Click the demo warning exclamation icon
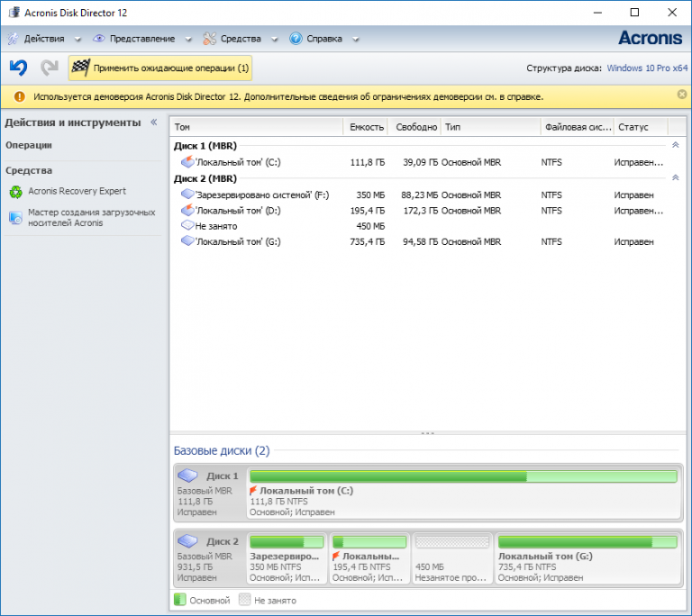This screenshot has width=692, height=616. [20, 96]
